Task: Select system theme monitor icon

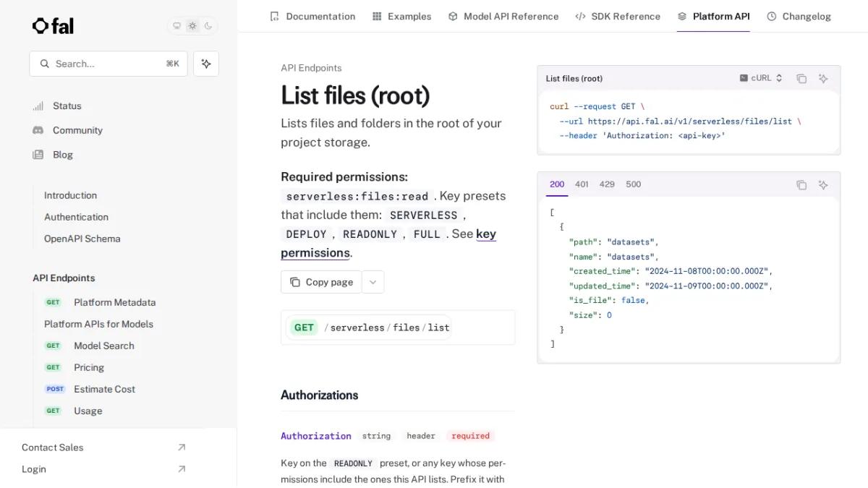Action: click(x=176, y=26)
